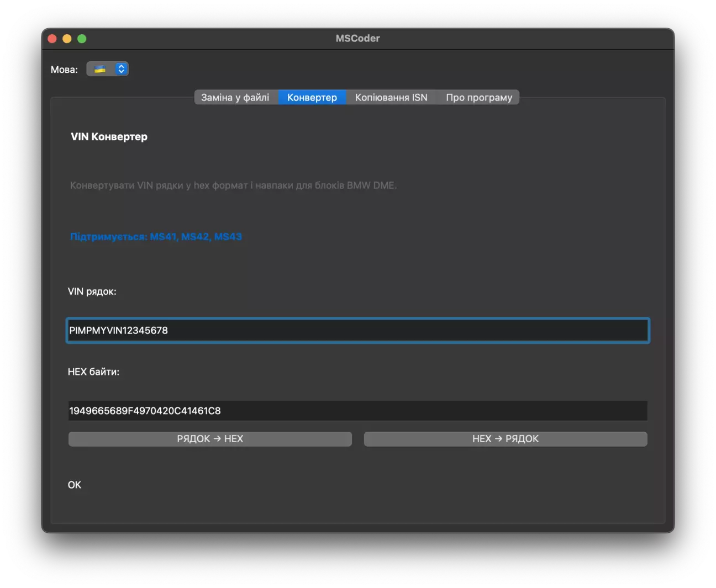The width and height of the screenshot is (716, 588).
Task: Click the VIN Конвертер heading
Action: (109, 137)
